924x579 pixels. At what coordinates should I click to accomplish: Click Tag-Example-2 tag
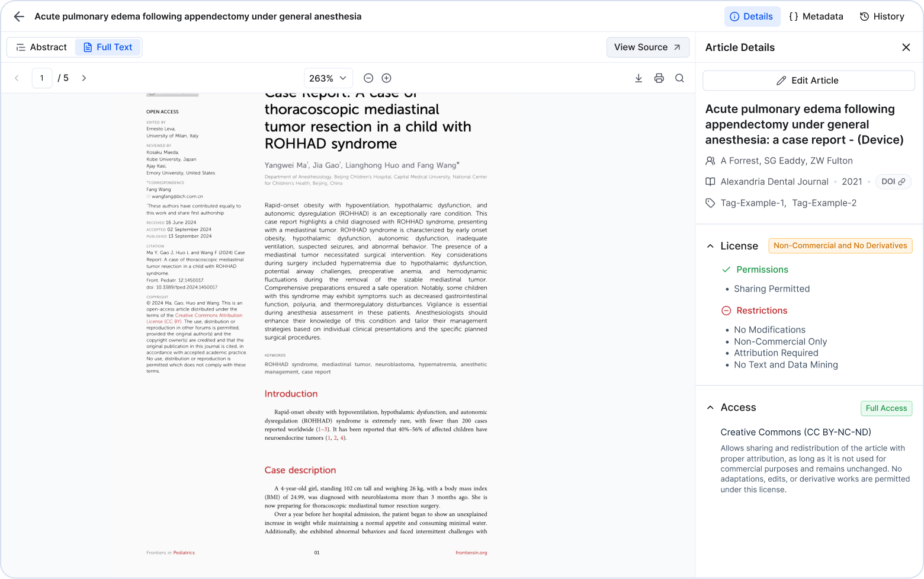[824, 203]
